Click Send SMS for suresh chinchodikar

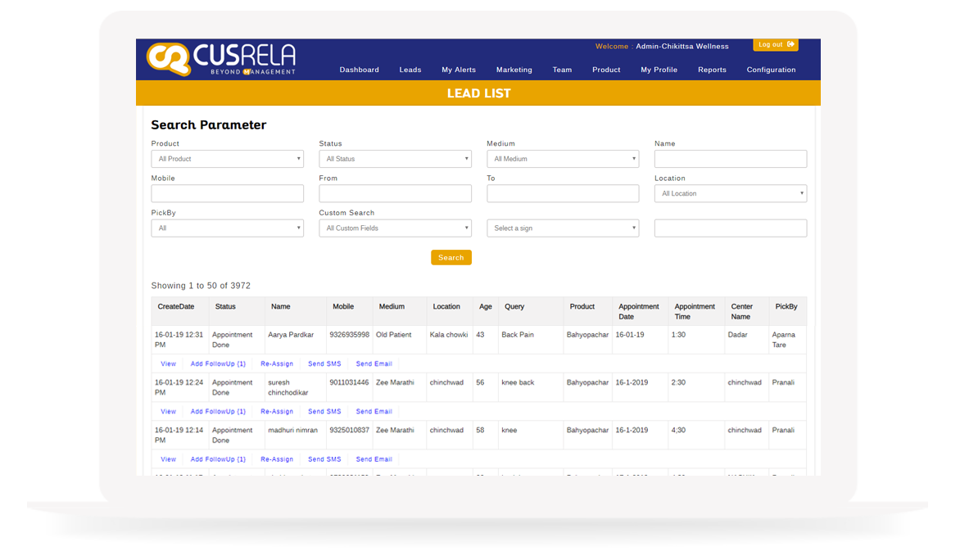pos(324,412)
